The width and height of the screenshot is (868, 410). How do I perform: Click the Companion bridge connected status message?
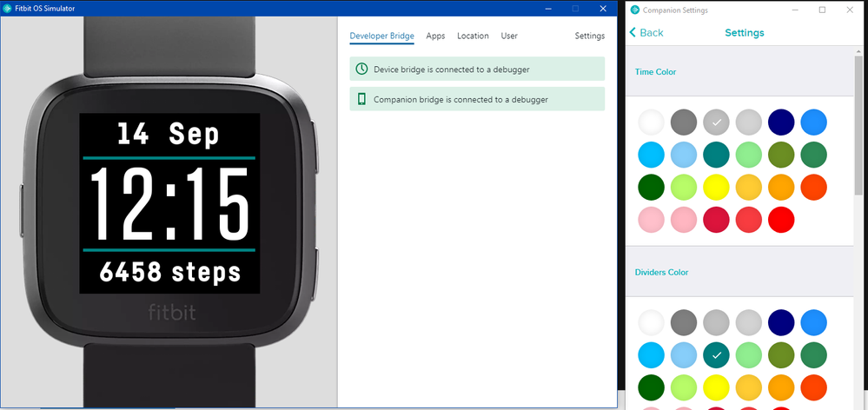477,99
